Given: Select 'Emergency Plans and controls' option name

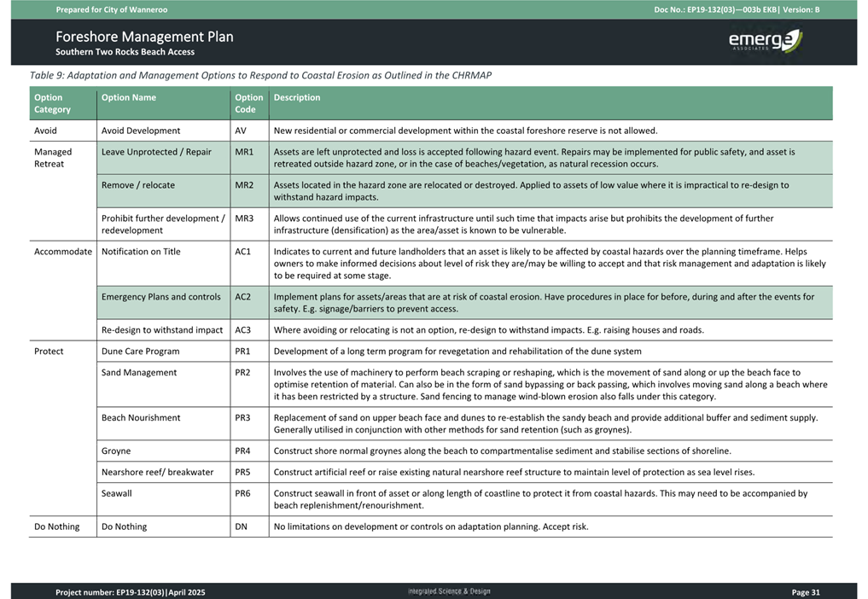Looking at the screenshot, I should click(x=161, y=297).
